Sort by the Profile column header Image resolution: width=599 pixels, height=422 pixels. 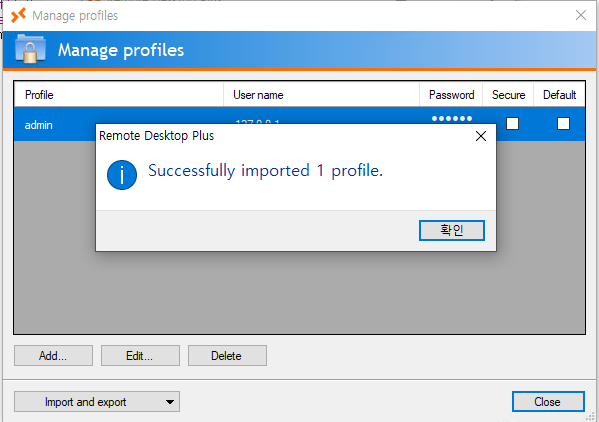point(119,95)
